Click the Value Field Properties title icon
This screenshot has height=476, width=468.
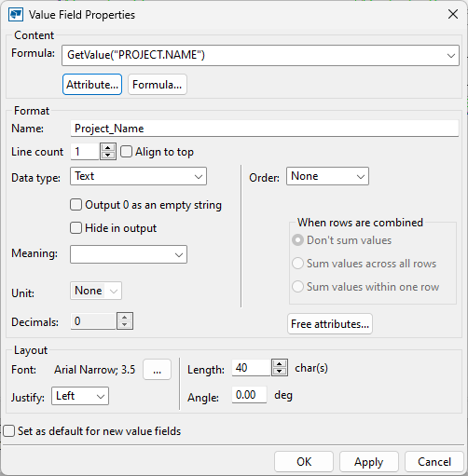coord(16,15)
